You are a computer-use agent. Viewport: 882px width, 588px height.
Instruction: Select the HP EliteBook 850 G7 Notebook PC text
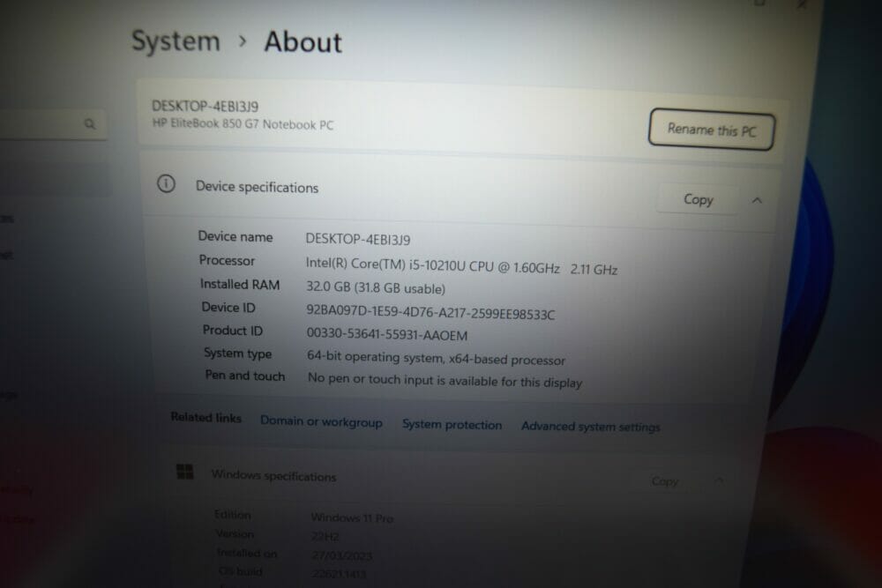[x=243, y=124]
